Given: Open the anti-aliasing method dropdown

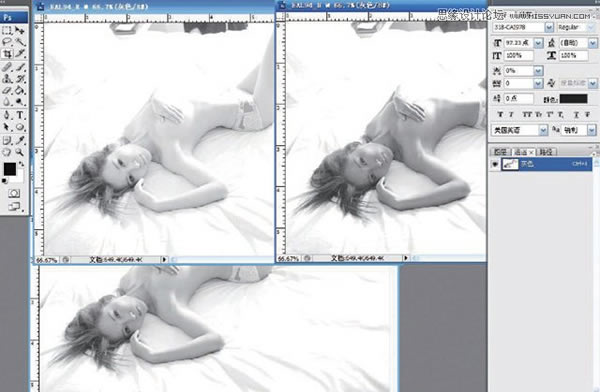Looking at the screenshot, I should 592,130.
